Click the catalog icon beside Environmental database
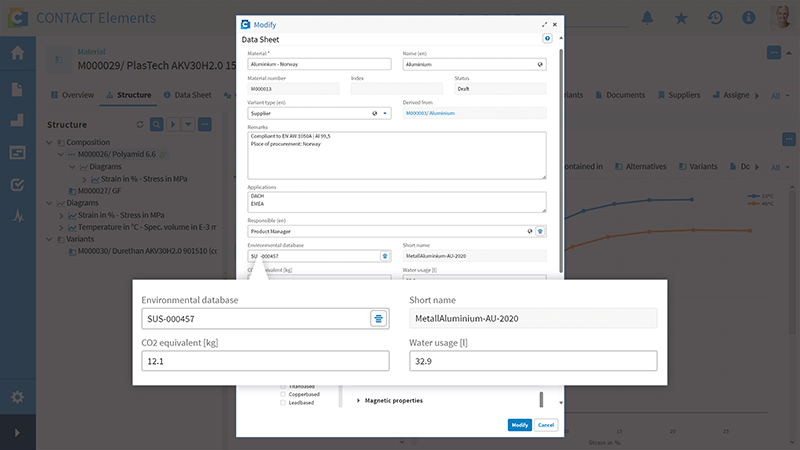800x450 pixels. (379, 318)
